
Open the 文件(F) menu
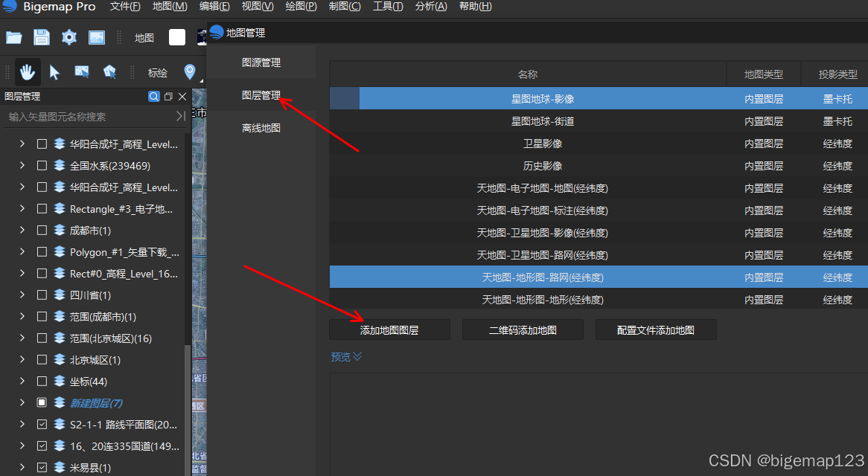pyautogui.click(x=125, y=7)
